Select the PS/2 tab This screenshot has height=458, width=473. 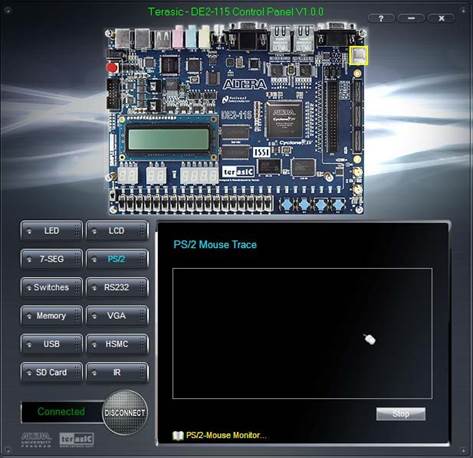pyautogui.click(x=117, y=259)
